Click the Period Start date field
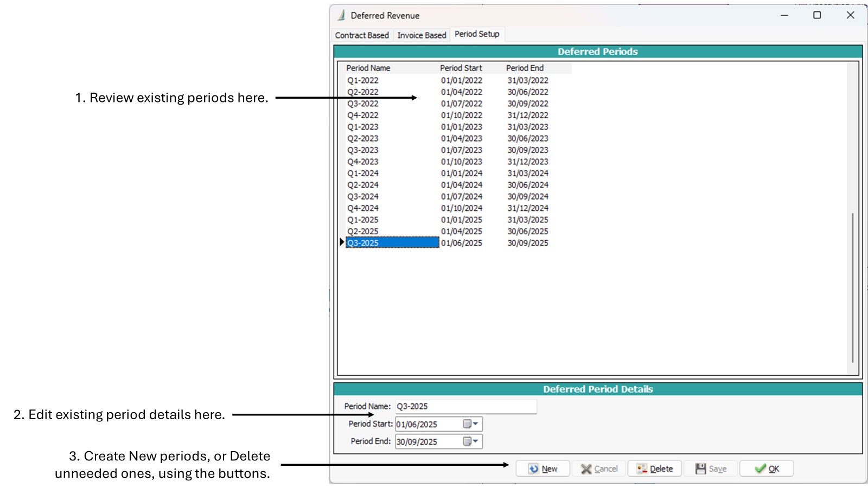The image size is (868, 488). click(x=427, y=424)
